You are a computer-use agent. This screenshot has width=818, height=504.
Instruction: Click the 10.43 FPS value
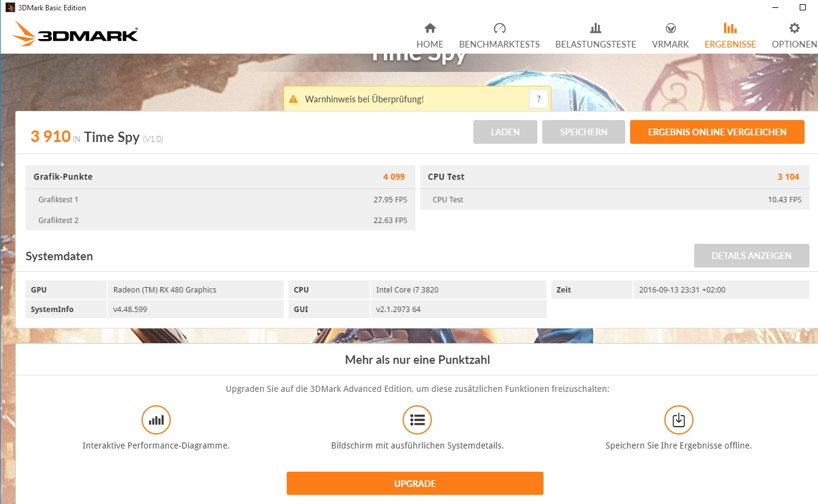(784, 199)
